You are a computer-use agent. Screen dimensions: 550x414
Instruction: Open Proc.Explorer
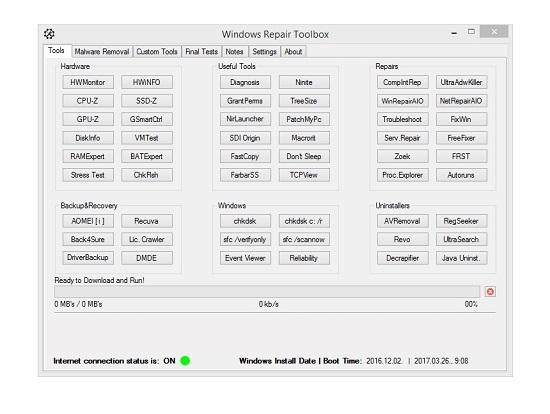[403, 175]
